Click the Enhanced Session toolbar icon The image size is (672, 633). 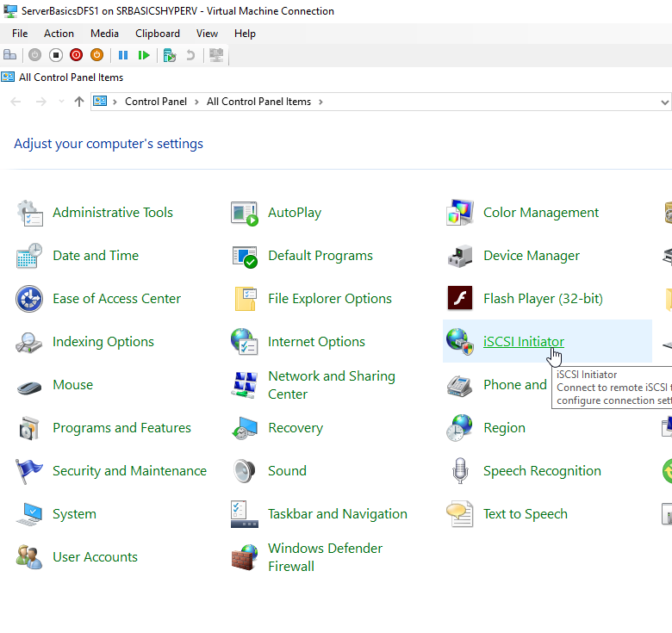pos(216,55)
